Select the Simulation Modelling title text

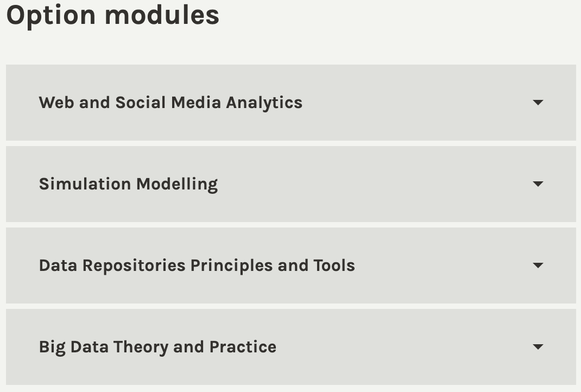pyautogui.click(x=128, y=184)
